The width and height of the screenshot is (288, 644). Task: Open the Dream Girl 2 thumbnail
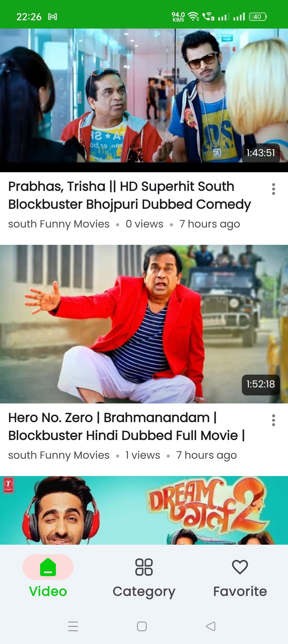(144, 510)
